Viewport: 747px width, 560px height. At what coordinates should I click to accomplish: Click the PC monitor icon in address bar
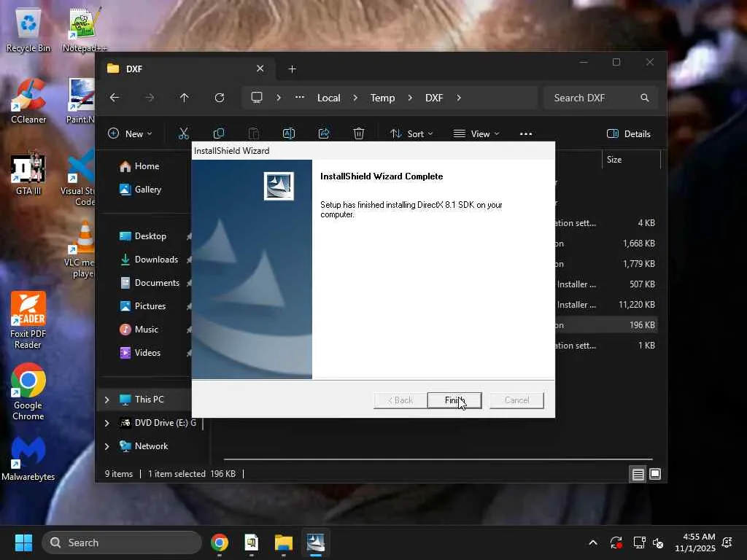(257, 98)
